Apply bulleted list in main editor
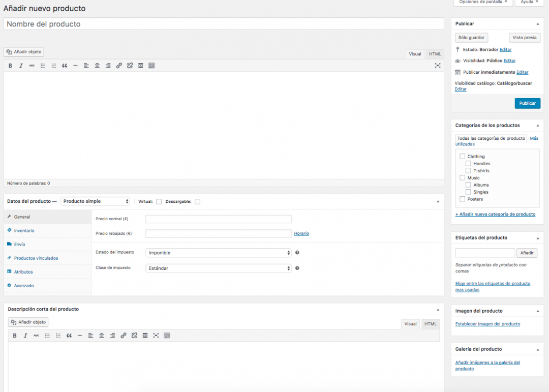Viewport: 549px width, 392px height. [43, 66]
